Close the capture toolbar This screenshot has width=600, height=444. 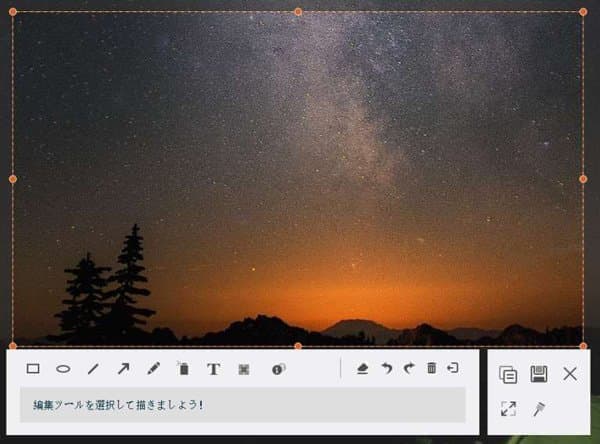click(570, 374)
